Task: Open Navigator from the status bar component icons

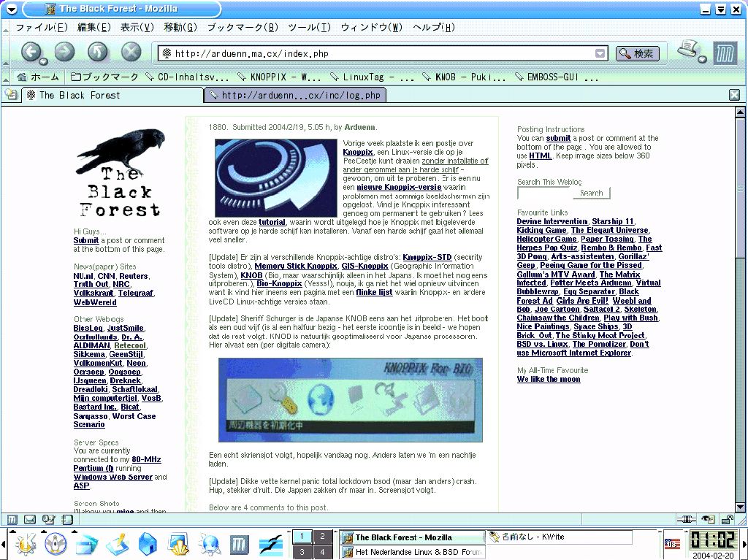Action: pyautogui.click(x=12, y=519)
